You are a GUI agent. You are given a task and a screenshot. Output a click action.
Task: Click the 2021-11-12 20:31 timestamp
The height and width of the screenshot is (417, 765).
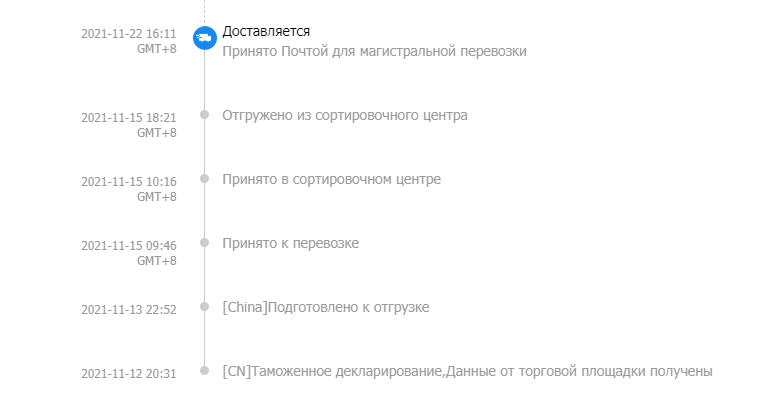128,373
